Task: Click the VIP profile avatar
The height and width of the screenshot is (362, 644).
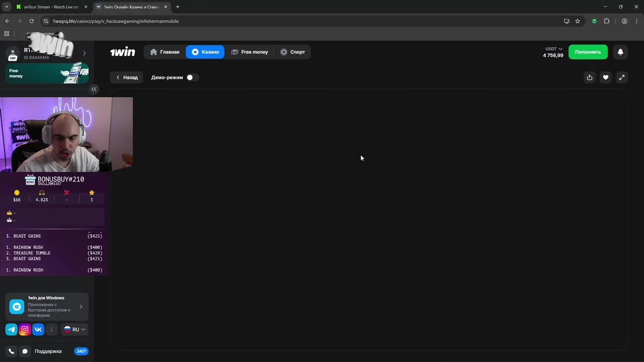Action: [12, 53]
